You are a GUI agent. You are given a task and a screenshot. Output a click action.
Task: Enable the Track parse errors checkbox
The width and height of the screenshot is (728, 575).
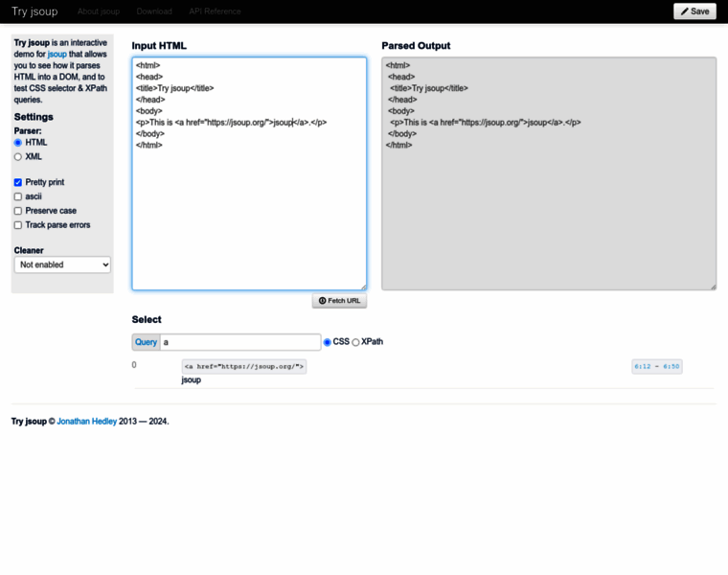(x=18, y=225)
